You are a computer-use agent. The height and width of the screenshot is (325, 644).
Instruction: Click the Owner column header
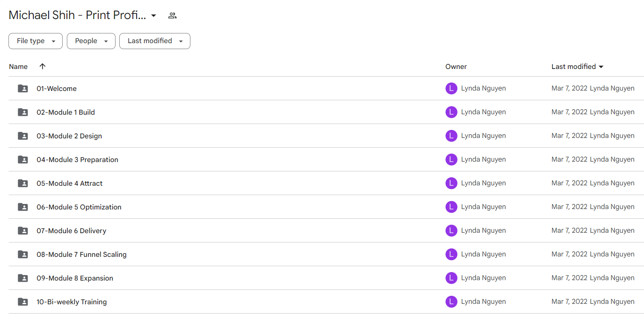(x=456, y=66)
